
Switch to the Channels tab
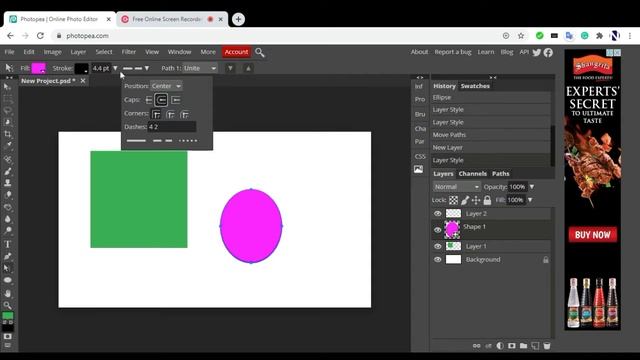(x=472, y=173)
